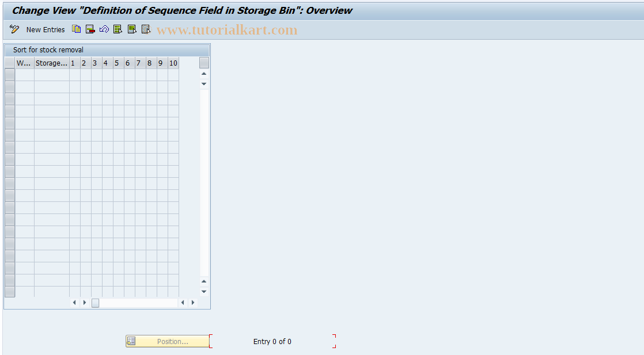This screenshot has height=355, width=644.
Task: Click the bottom scroll-down arrow of table
Action: [x=204, y=292]
